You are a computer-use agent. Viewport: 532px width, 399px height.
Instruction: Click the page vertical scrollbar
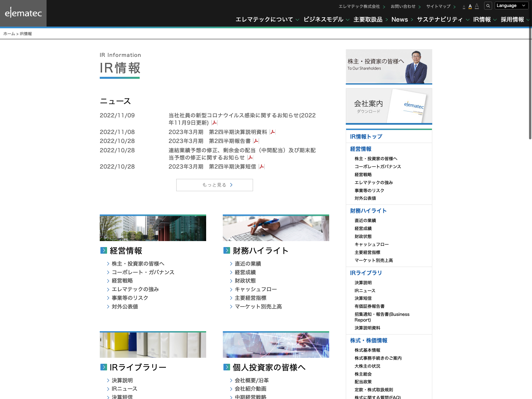pos(530,83)
